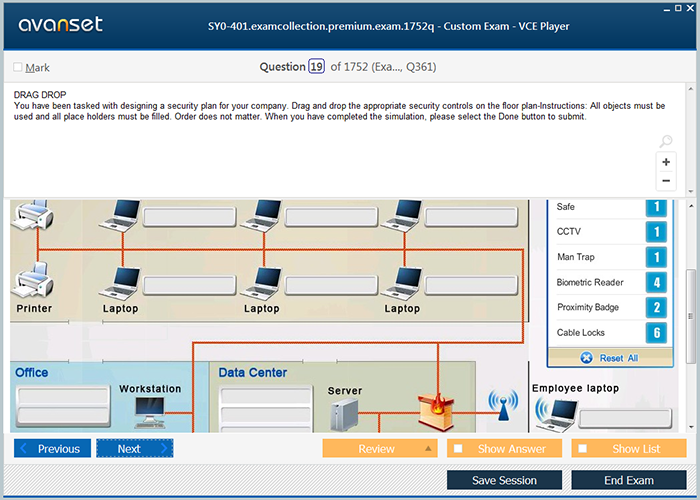Click Reset All in the controls list
This screenshot has width=700, height=500.
610,358
